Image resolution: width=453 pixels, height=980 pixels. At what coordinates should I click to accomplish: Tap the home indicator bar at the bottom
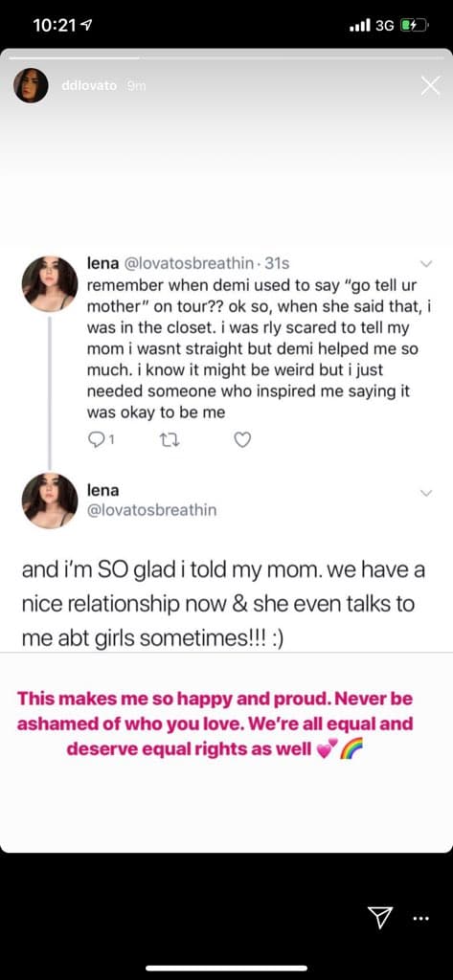(x=226, y=969)
